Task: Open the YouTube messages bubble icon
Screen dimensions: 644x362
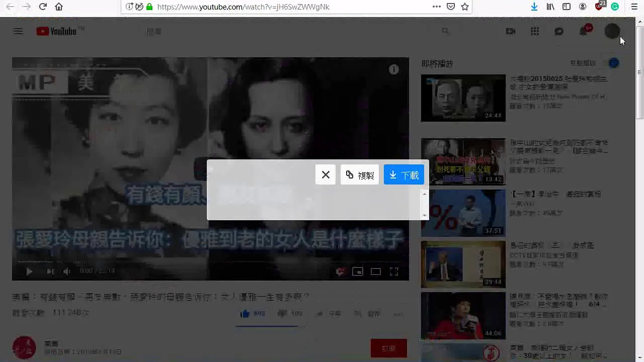Action: 559,31
